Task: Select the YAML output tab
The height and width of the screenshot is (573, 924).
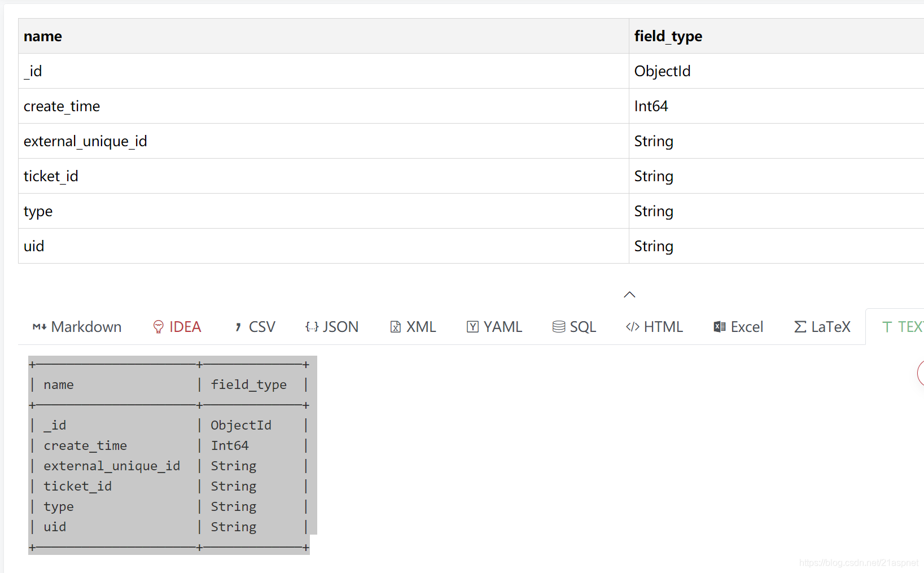Action: pyautogui.click(x=494, y=327)
